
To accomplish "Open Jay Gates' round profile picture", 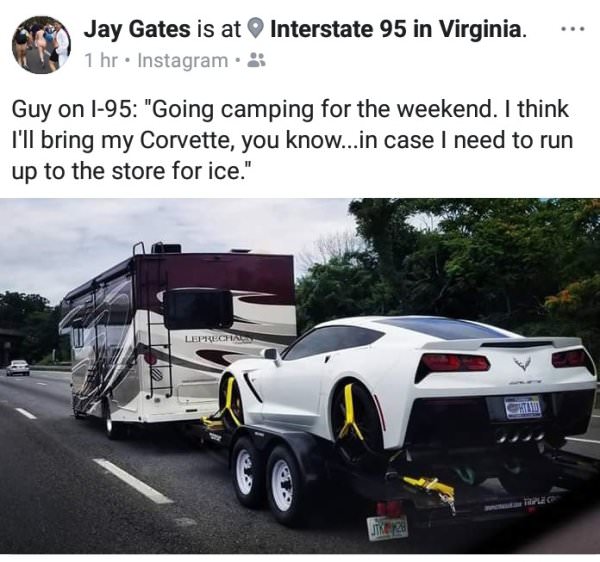I will coord(41,44).
